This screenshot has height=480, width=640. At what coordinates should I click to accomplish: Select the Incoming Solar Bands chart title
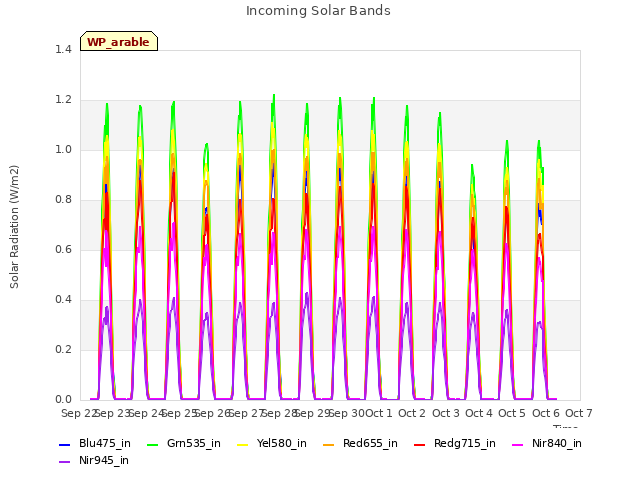click(x=318, y=11)
